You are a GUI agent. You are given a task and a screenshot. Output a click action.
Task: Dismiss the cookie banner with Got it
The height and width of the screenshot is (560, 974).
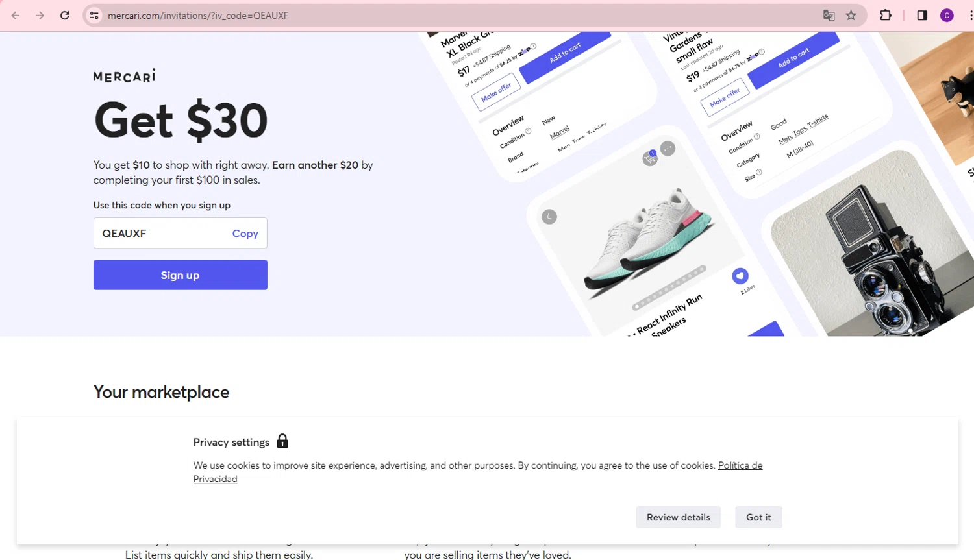(758, 517)
